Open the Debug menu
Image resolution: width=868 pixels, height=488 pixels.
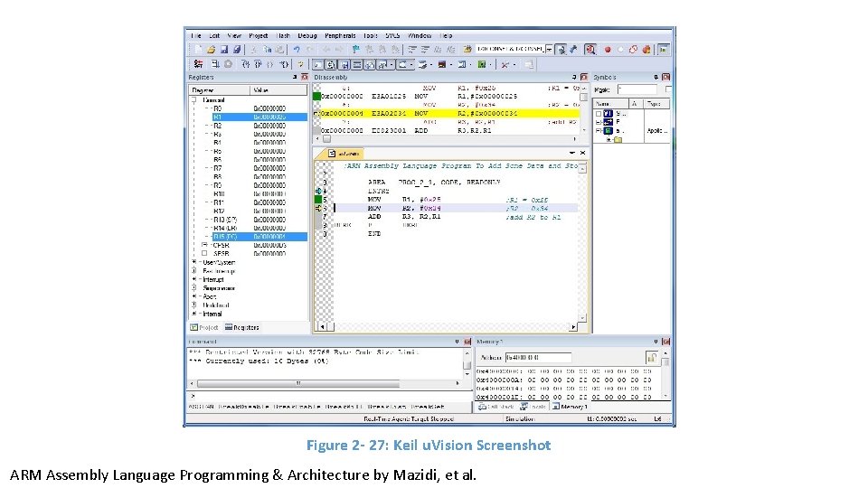click(x=307, y=35)
